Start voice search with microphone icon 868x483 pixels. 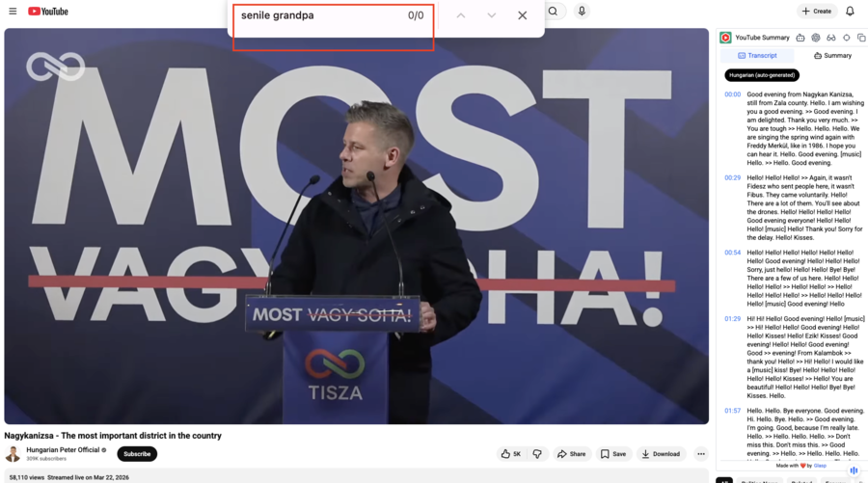(x=582, y=11)
